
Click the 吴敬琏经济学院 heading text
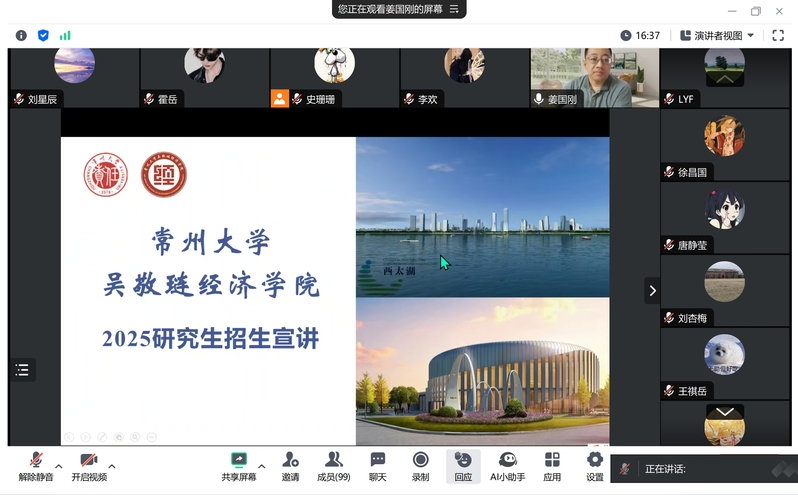click(x=211, y=284)
